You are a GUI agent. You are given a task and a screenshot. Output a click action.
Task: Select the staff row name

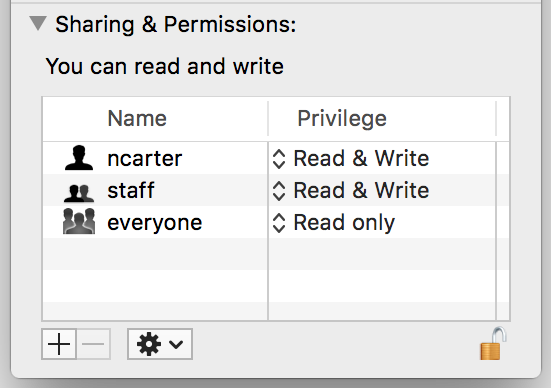click(x=131, y=190)
